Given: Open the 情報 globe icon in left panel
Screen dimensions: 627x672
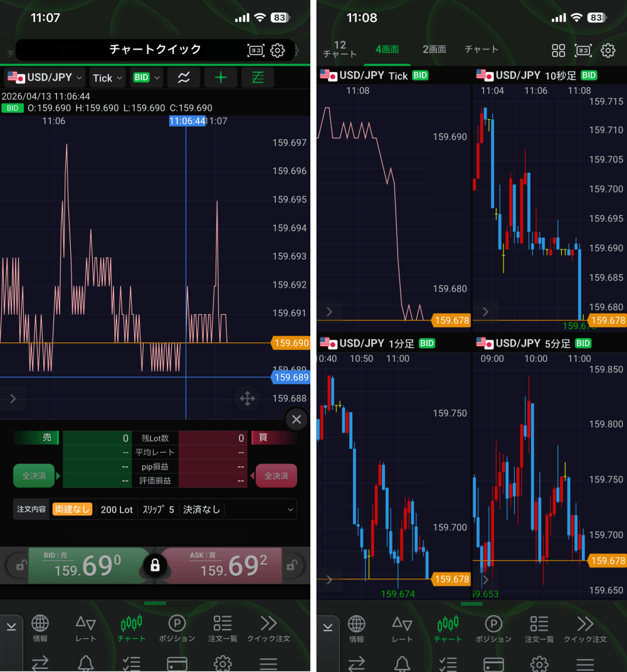Looking at the screenshot, I should pyautogui.click(x=40, y=628).
